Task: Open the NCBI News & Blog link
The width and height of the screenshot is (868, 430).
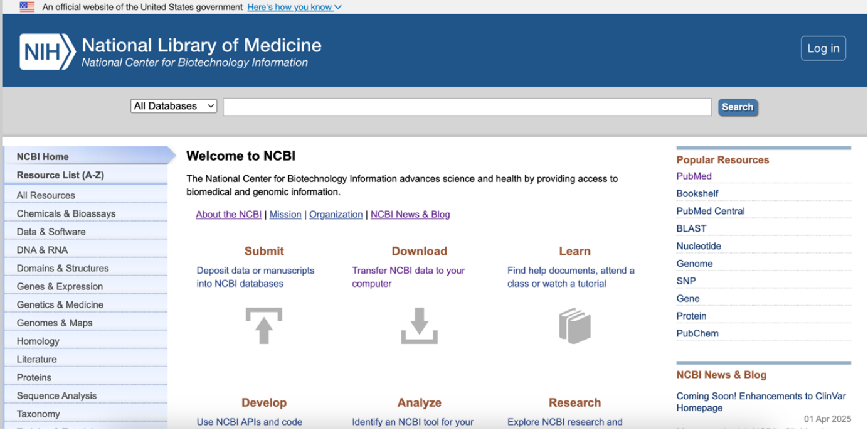Action: pos(410,215)
